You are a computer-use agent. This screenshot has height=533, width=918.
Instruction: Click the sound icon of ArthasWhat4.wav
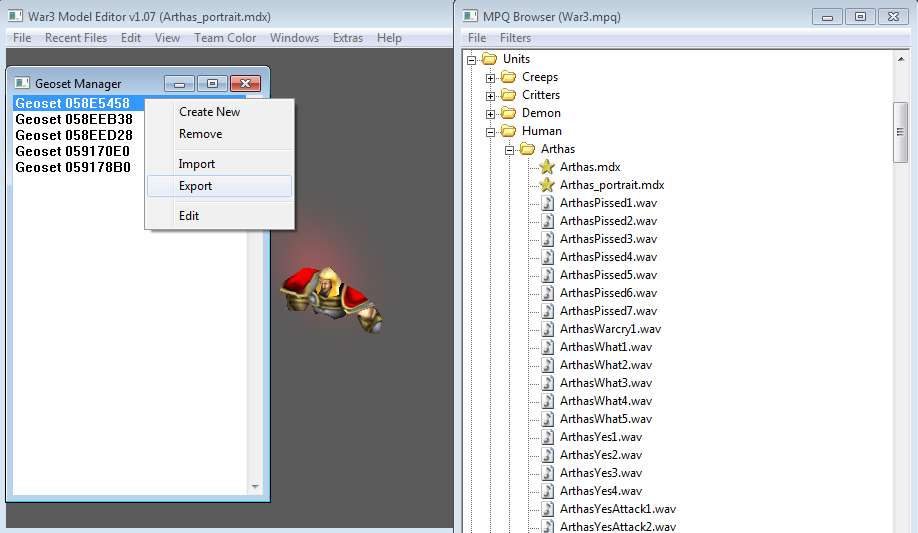(547, 401)
